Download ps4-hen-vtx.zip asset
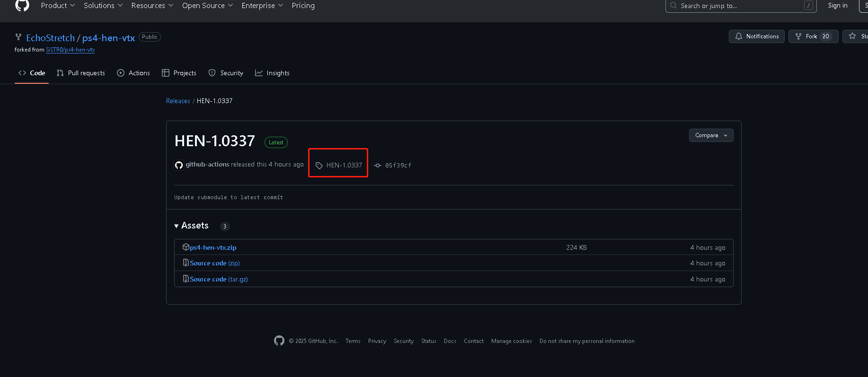Image resolution: width=868 pixels, height=377 pixels. click(x=213, y=247)
